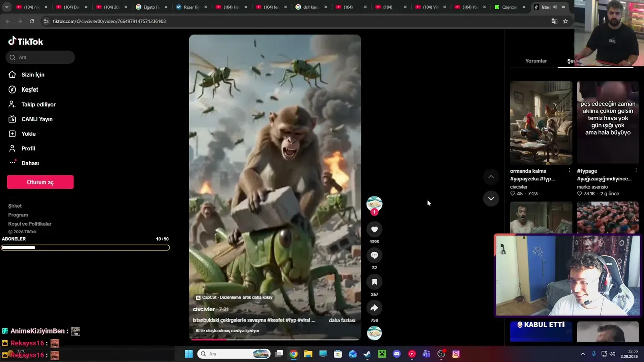
Task: Switch to the Qzercon Kick tab
Action: tap(510, 7)
